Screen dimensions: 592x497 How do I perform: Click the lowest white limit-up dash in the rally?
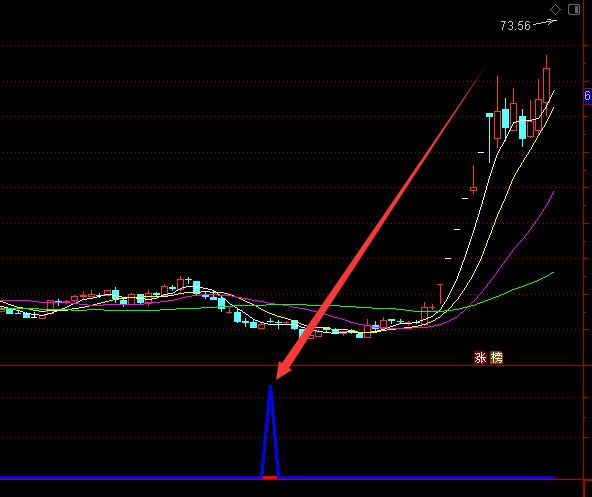(x=448, y=259)
